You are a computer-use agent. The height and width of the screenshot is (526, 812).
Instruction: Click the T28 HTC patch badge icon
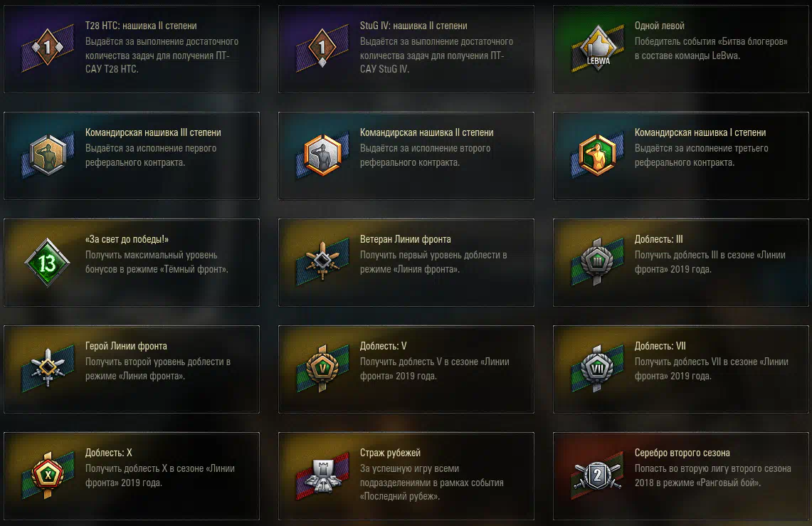pyautogui.click(x=47, y=48)
